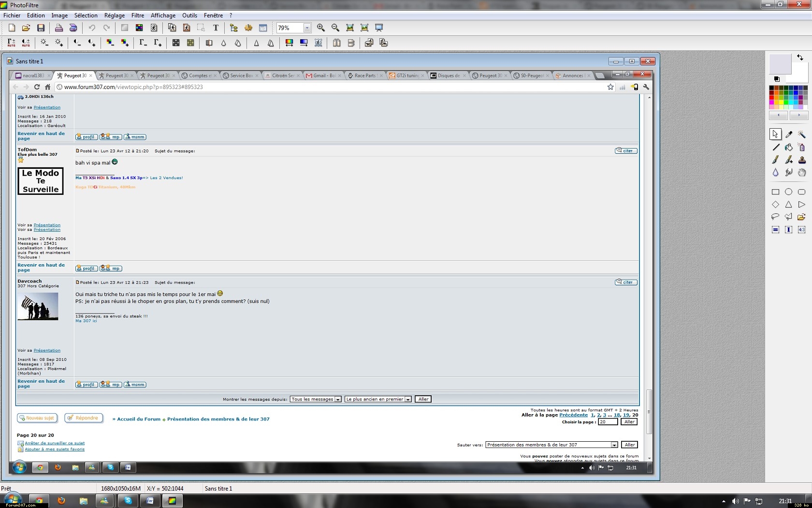The image size is (812, 508).
Task: Choose the lasso selection shape
Action: [x=775, y=217]
